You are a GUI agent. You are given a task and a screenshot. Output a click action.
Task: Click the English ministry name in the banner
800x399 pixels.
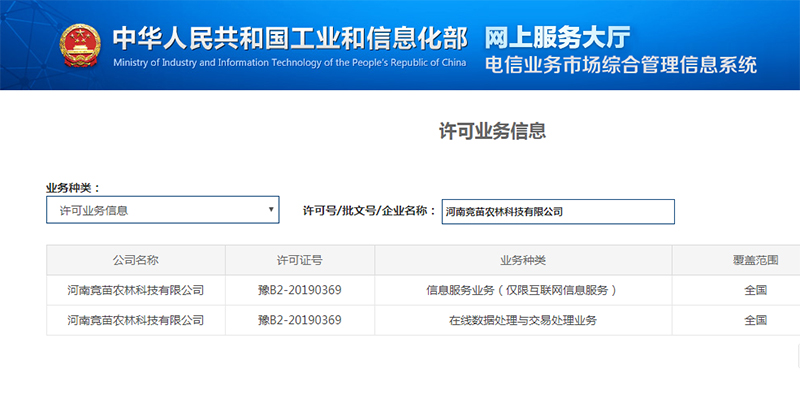click(x=290, y=63)
